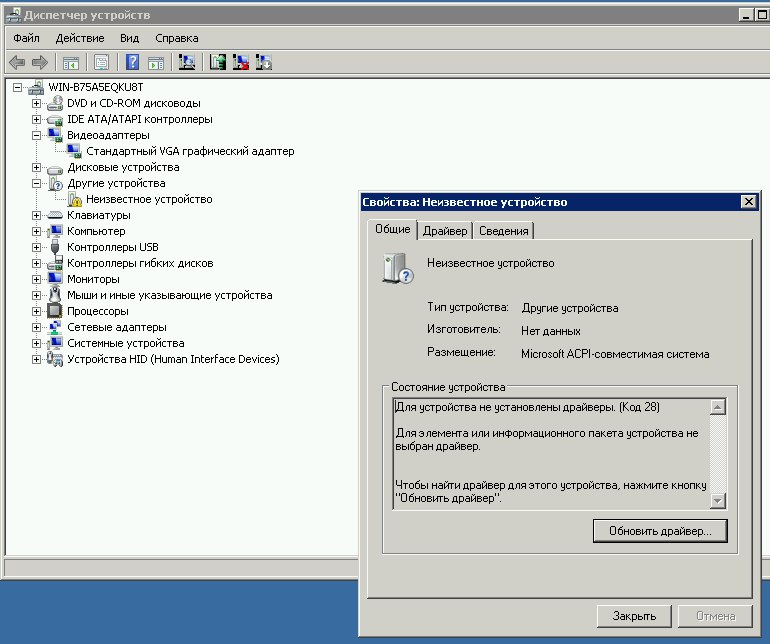Click the "Microsoft ACPI-совместимая система" location text
Screen dimensions: 770x644
coord(615,354)
